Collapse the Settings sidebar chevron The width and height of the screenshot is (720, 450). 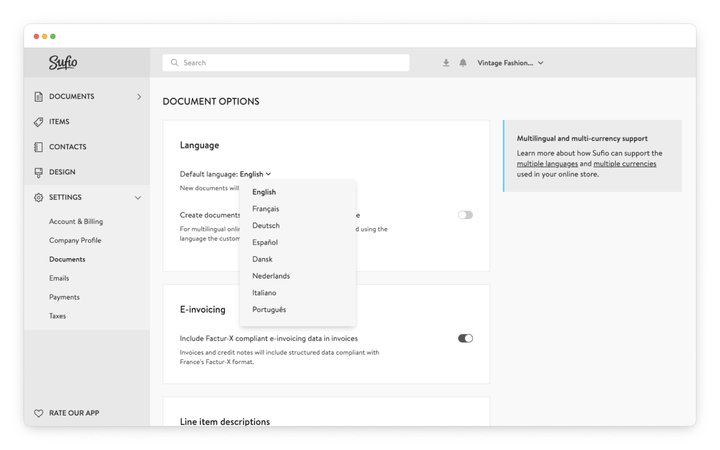pos(138,197)
